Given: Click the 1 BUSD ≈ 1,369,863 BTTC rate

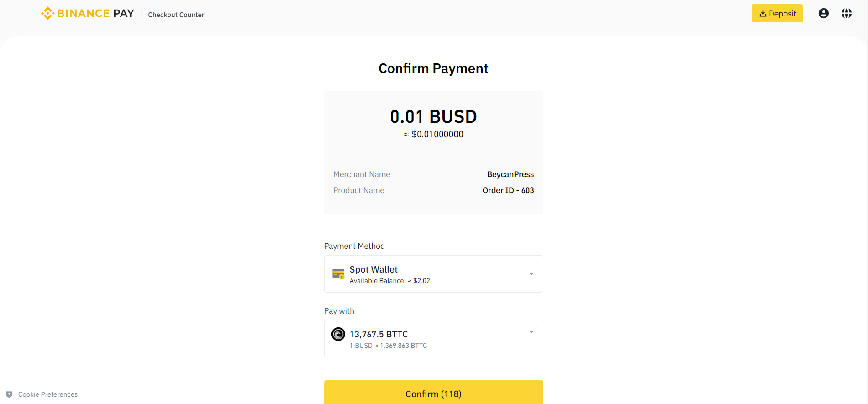Looking at the screenshot, I should pos(388,346).
